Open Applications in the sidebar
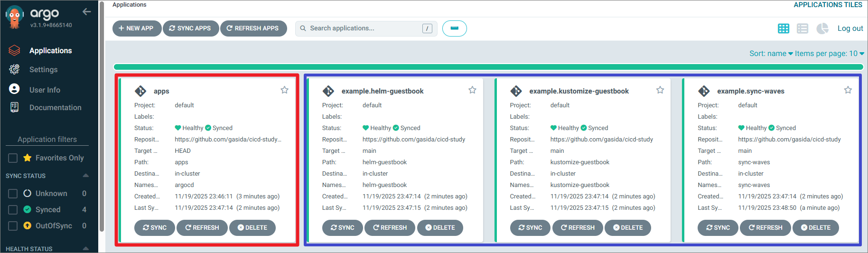Screen dimensions: 868x253 click(x=50, y=51)
